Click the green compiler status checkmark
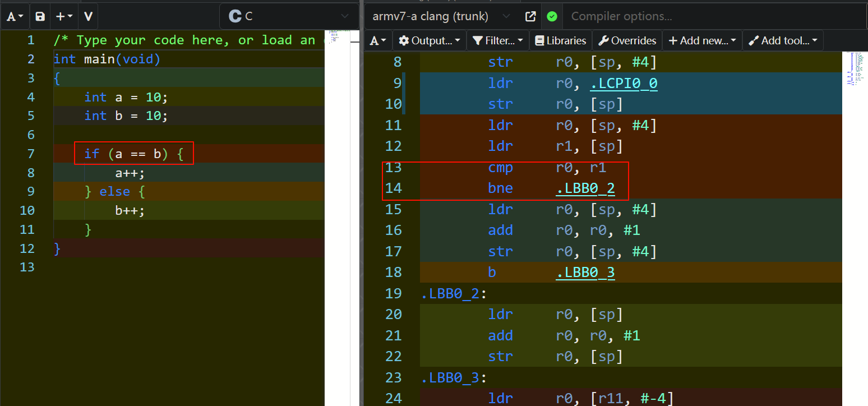868x406 pixels. click(x=552, y=16)
